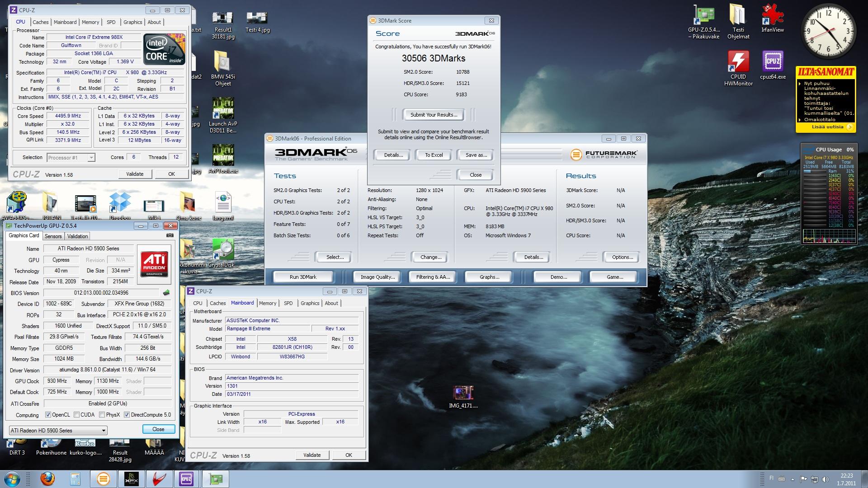Click Game button in 3DMark06
This screenshot has width=868, height=488.
coord(614,277)
